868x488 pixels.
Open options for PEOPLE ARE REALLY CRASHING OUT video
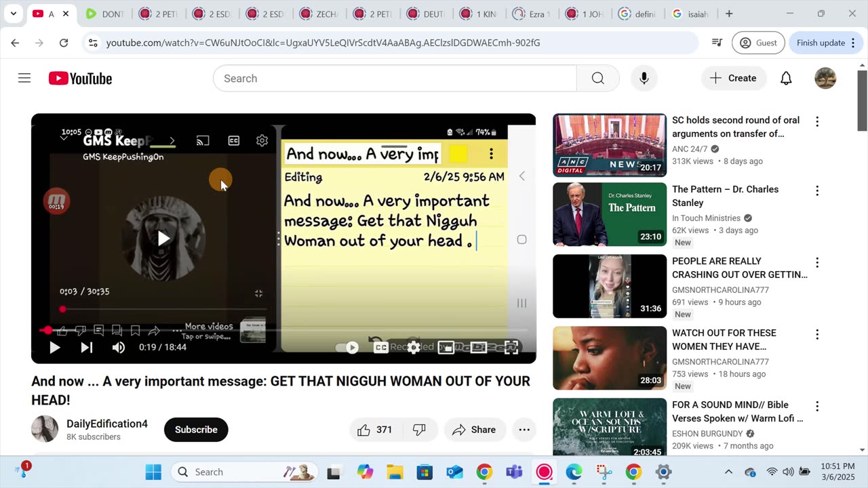[x=817, y=262]
